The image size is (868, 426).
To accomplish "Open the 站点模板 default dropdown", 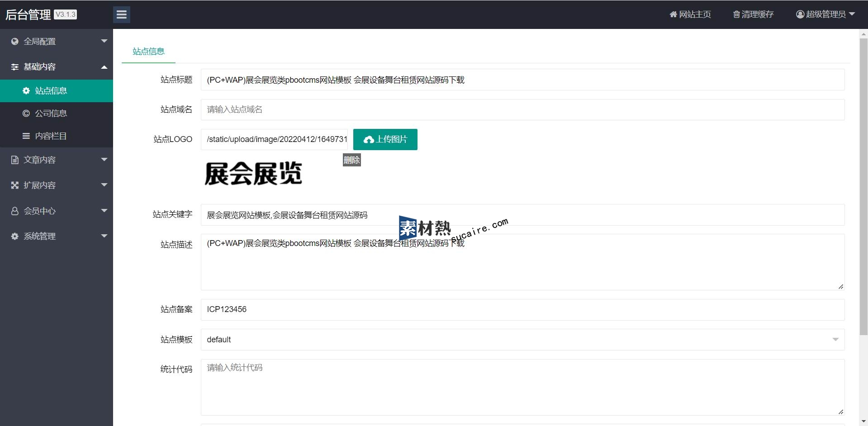I will pyautogui.click(x=522, y=340).
